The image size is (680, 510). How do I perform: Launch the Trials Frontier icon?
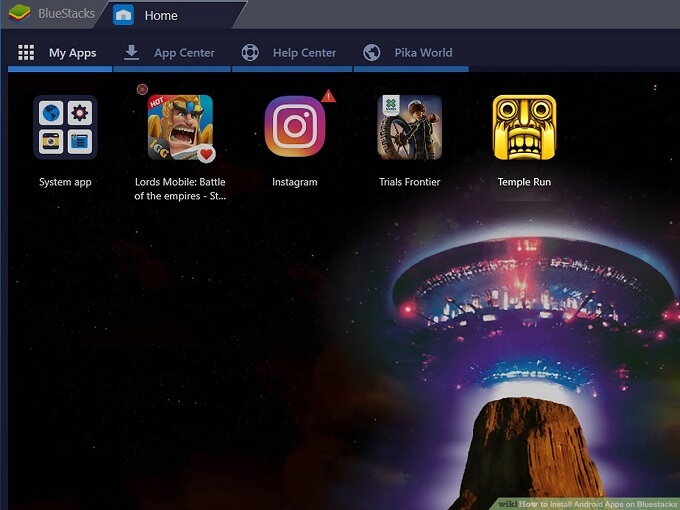(409, 127)
